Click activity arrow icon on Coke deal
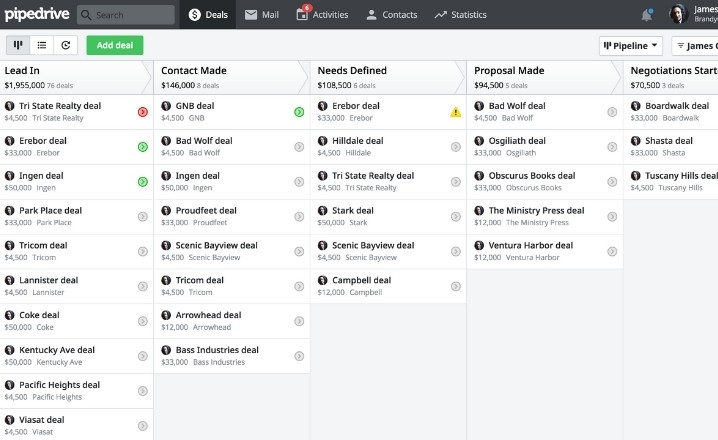Viewport: 718px width, 440px height. click(x=143, y=321)
